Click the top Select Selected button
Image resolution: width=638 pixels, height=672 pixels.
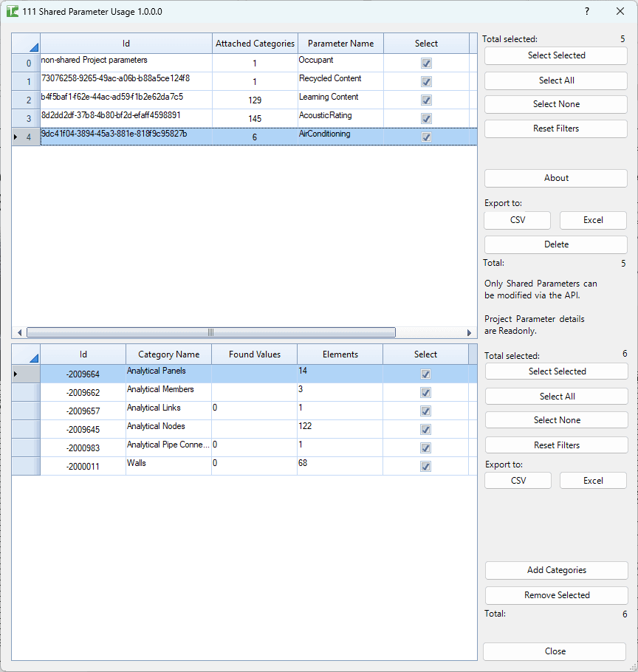pyautogui.click(x=556, y=55)
